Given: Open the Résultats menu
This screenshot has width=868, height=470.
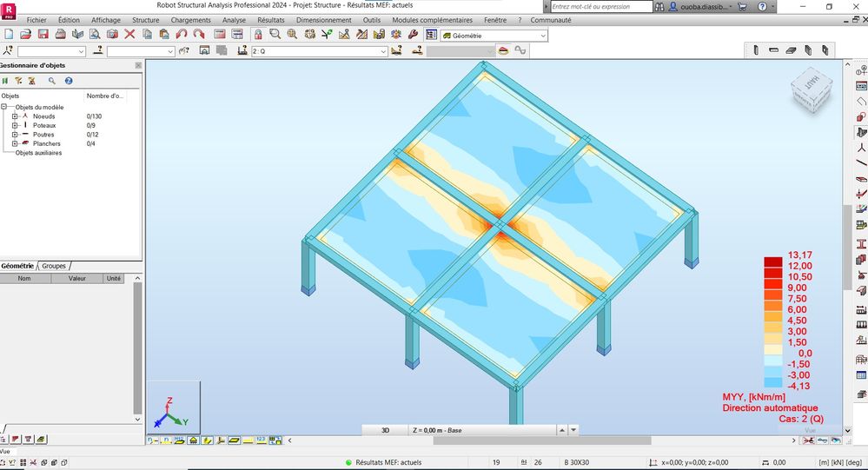Looking at the screenshot, I should [x=271, y=20].
